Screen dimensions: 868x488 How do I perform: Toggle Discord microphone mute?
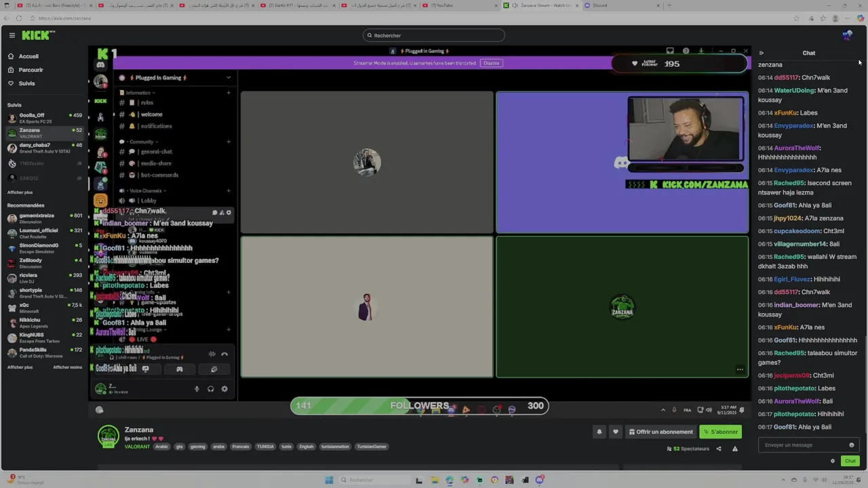coord(197,389)
